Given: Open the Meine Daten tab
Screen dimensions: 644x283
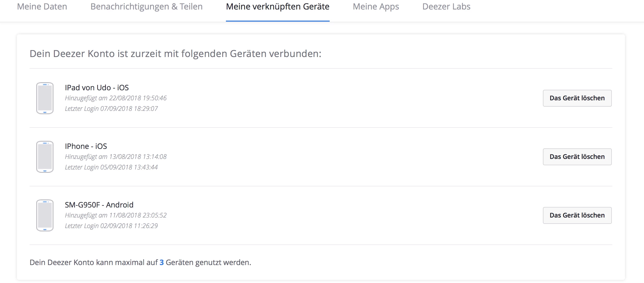Looking at the screenshot, I should (42, 7).
